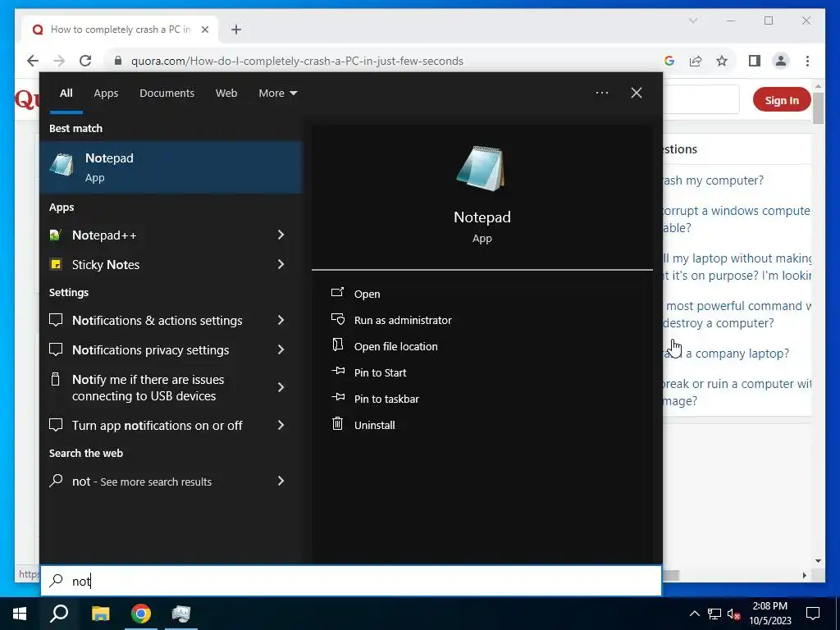Switch to Apps search tab
The image size is (840, 630).
tap(106, 94)
